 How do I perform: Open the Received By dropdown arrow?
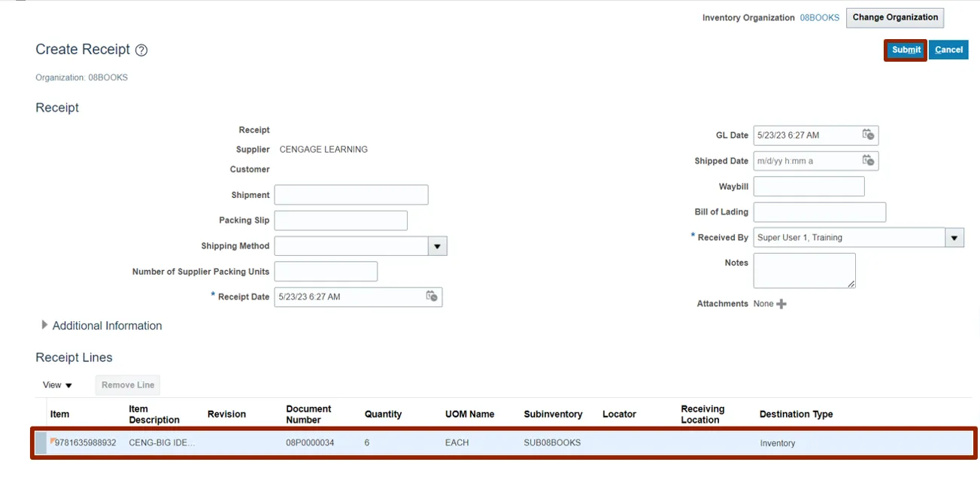tap(954, 238)
